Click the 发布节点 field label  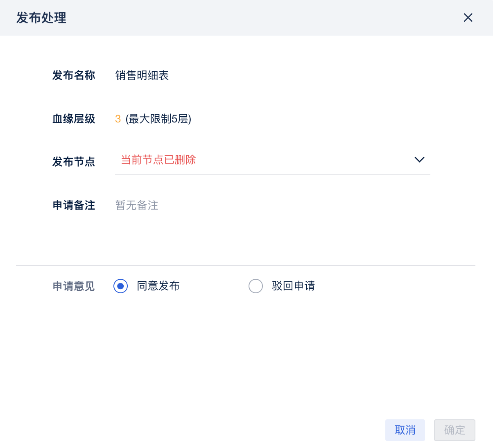click(74, 162)
